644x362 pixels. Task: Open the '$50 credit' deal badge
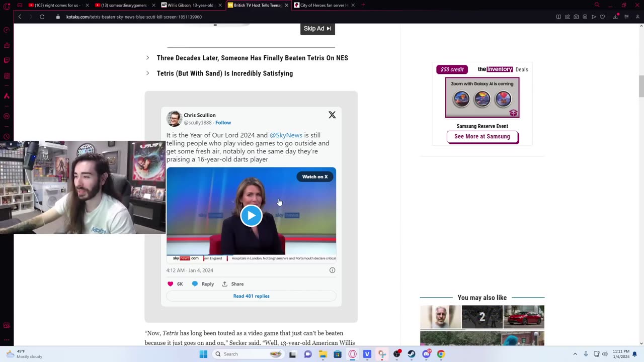click(x=452, y=69)
